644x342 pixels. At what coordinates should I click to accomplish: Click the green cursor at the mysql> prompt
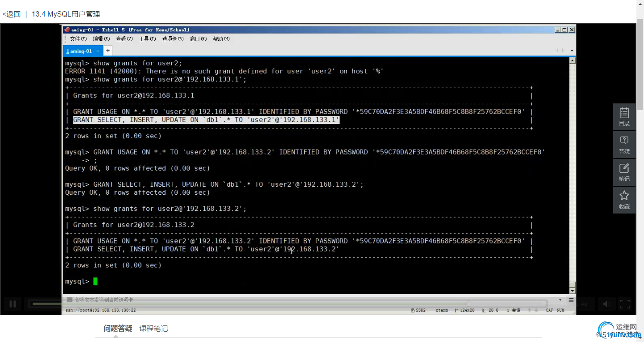95,282
